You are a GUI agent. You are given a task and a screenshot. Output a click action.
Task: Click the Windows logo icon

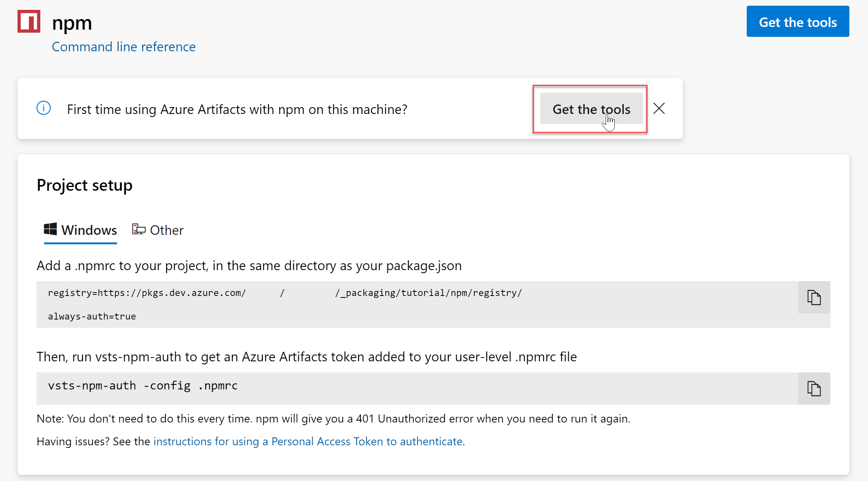pos(50,229)
